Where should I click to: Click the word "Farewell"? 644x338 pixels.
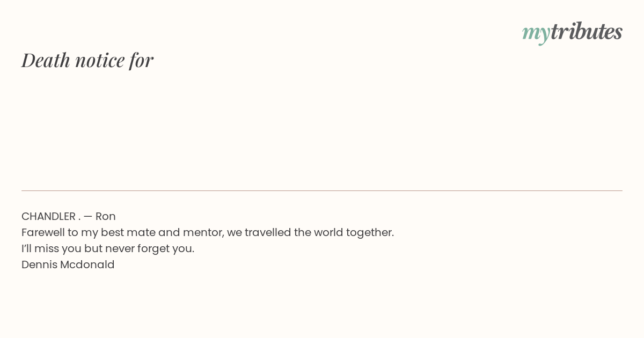click(43, 232)
